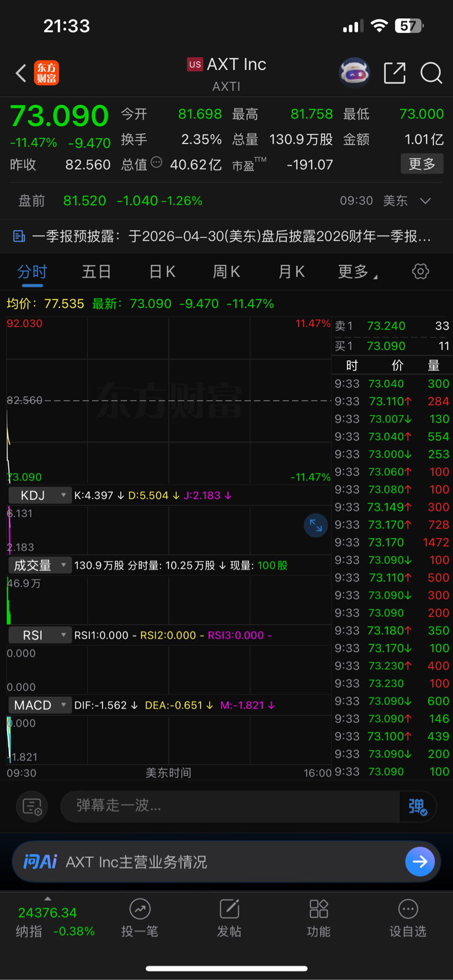
Task: Expand pre-market 盘前 chevron
Action: [x=425, y=200]
